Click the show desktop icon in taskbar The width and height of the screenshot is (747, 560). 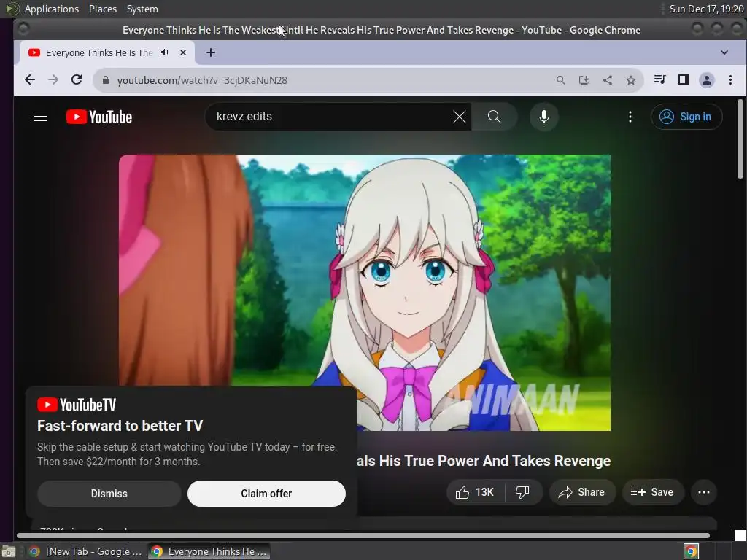coord(9,551)
